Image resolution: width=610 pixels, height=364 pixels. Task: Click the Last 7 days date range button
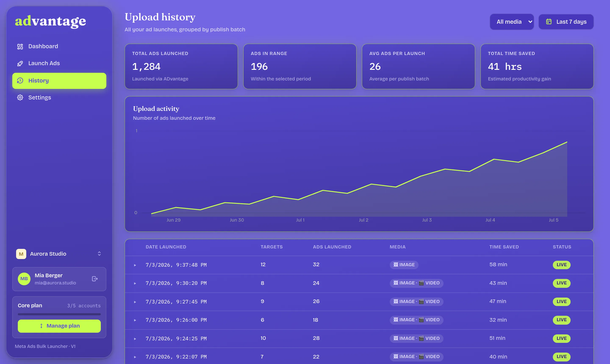(566, 22)
